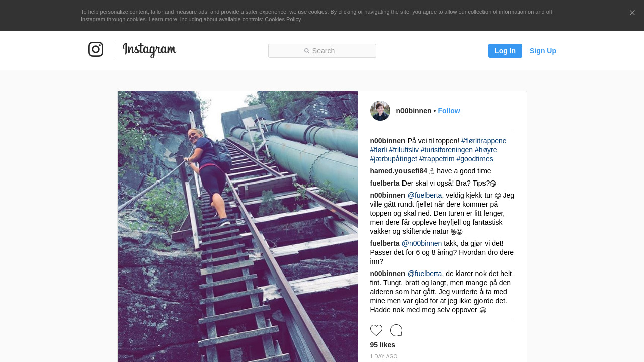Viewport: 644px width, 362px height.
Task: Open n00binnen's profile picture avatar
Action: [380, 111]
